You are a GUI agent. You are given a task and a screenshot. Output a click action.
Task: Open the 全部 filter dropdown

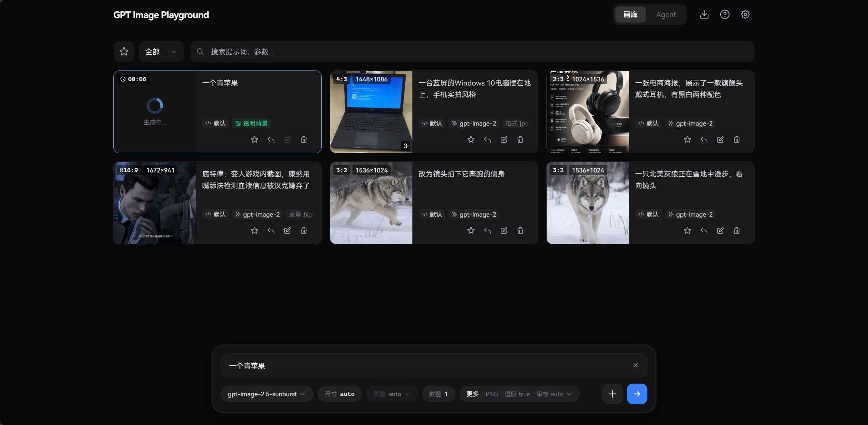click(x=161, y=52)
